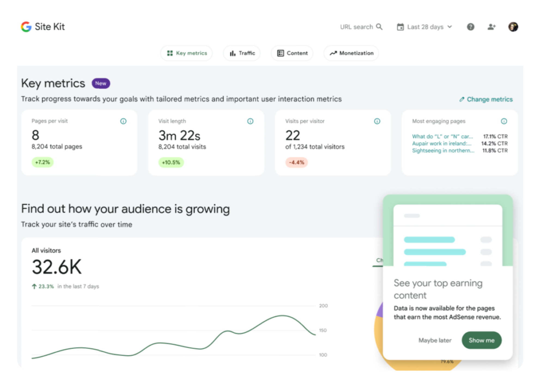
Task: Click the calendar icon beside date range
Action: (400, 27)
